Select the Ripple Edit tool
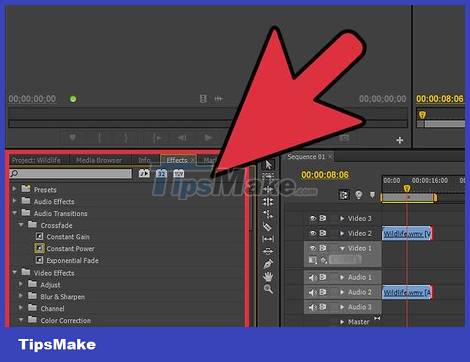 (x=268, y=190)
